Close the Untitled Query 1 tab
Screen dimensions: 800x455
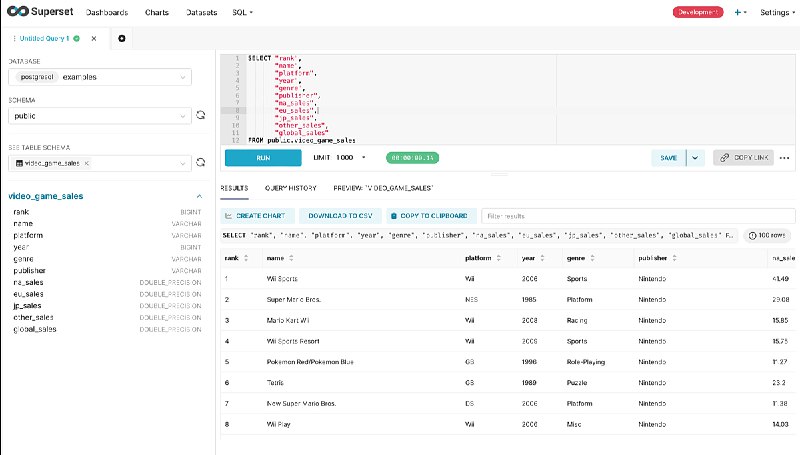94,38
